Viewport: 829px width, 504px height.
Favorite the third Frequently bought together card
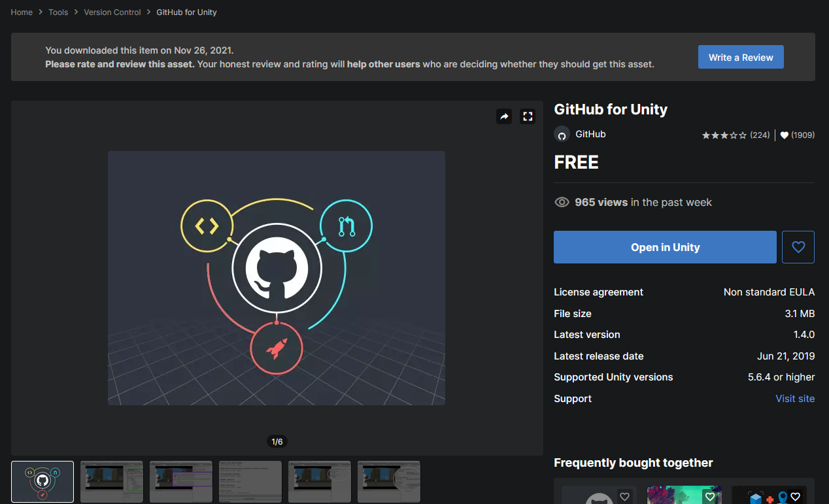pyautogui.click(x=795, y=497)
